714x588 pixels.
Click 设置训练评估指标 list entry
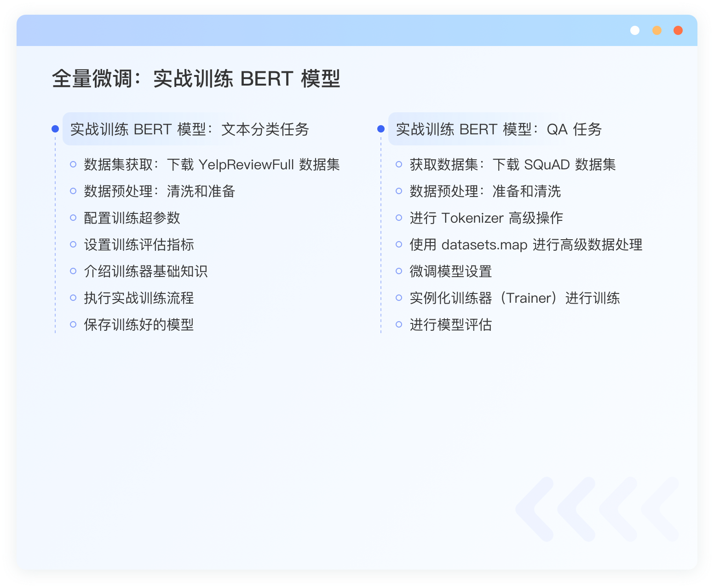click(138, 245)
